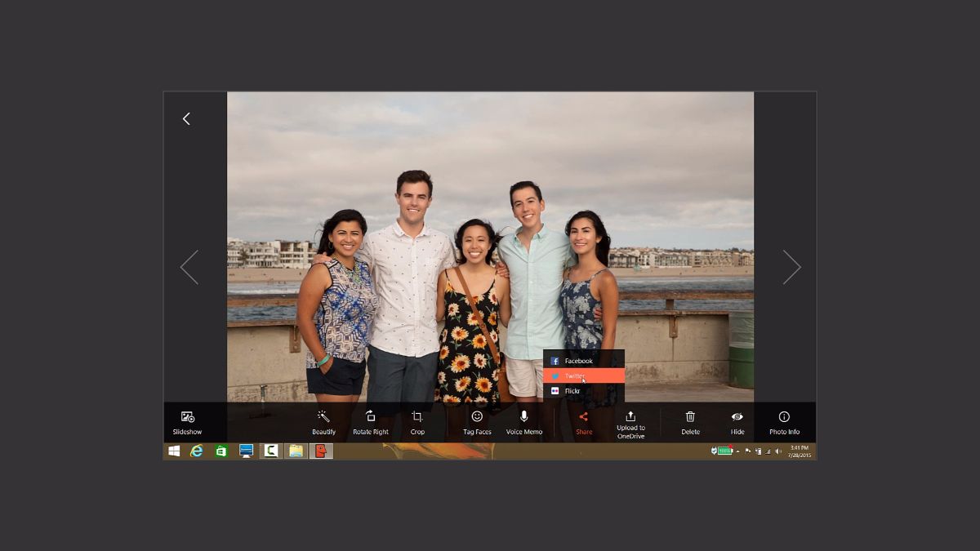The image size is (980, 551).
Task: Delete the current photo
Action: point(690,421)
